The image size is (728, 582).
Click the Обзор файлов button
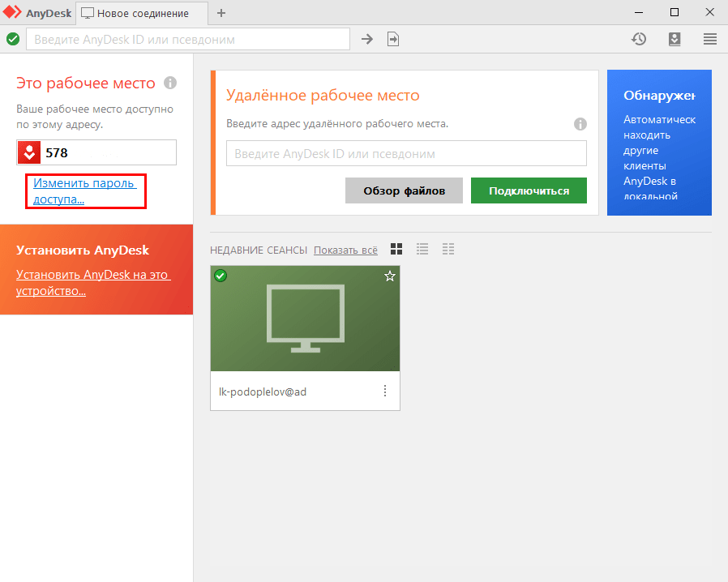[404, 190]
